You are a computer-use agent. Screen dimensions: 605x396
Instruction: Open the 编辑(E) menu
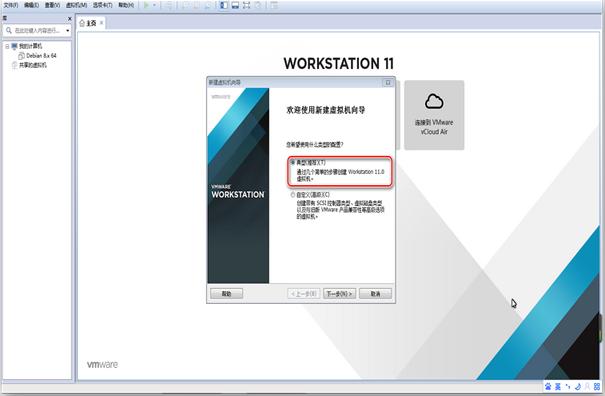(x=31, y=5)
